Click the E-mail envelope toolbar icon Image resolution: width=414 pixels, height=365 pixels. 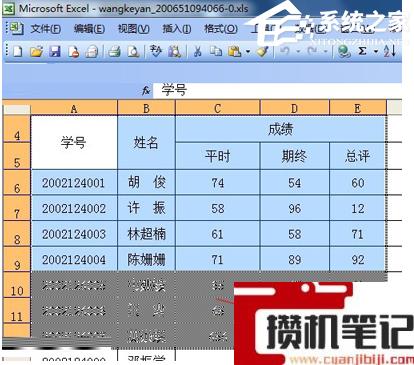pos(91,52)
